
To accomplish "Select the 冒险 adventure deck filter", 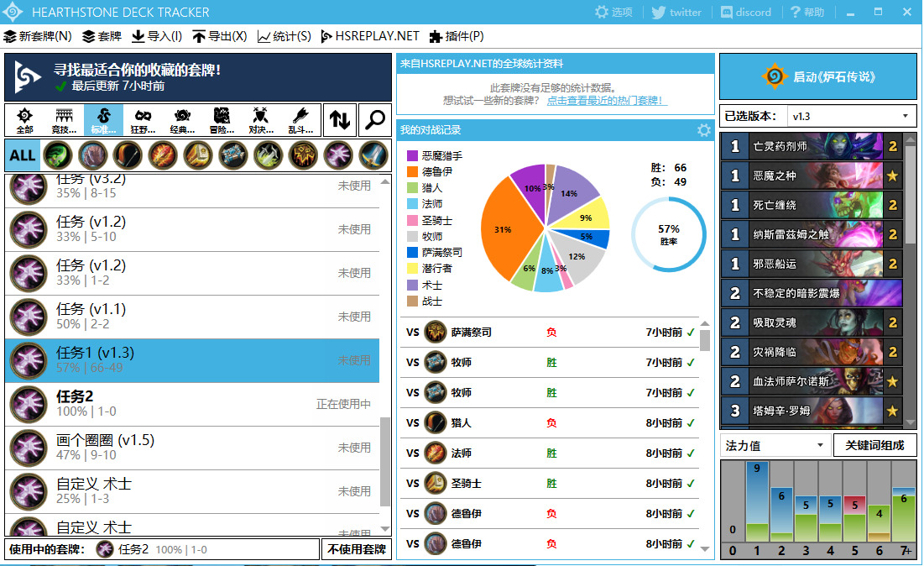I will pyautogui.click(x=222, y=120).
